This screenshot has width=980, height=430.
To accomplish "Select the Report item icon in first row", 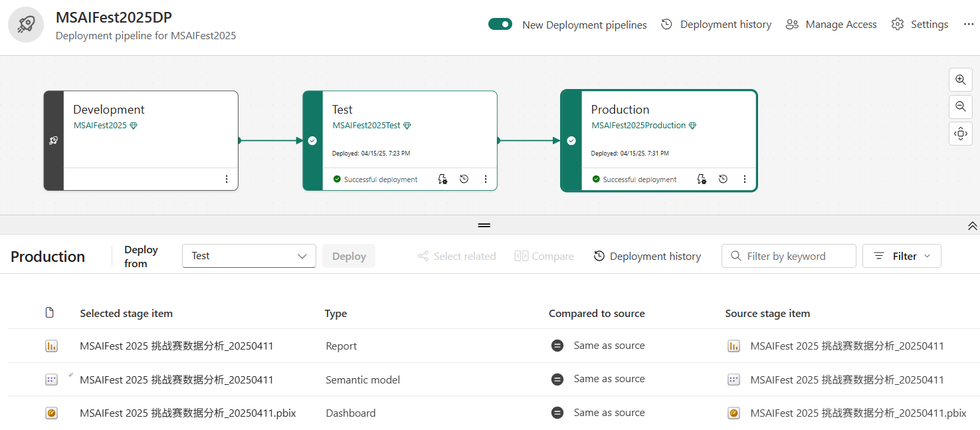I will 51,346.
